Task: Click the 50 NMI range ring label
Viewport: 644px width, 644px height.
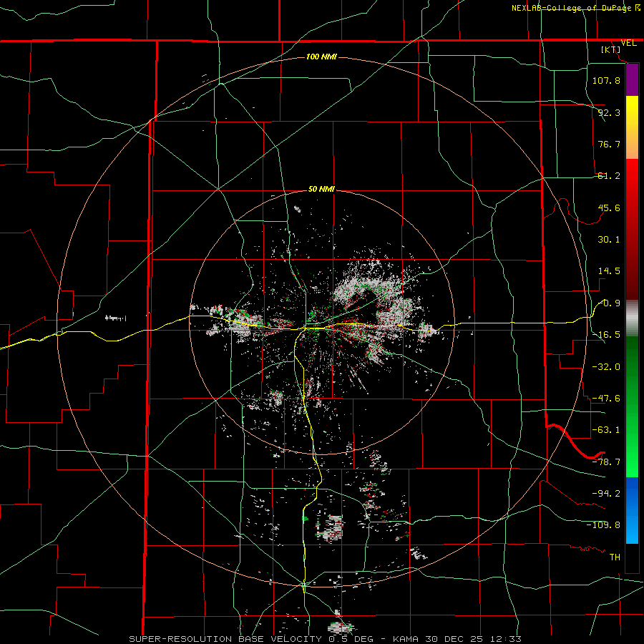Action: pos(321,189)
